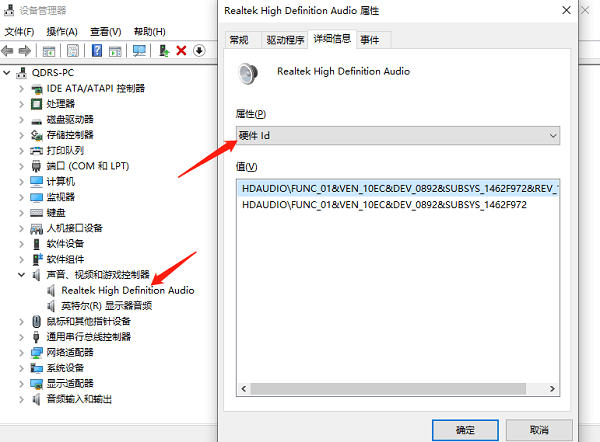Viewport: 600px width, 442px height.
Task: Collapse the QDRS-PC root node
Action: point(7,72)
